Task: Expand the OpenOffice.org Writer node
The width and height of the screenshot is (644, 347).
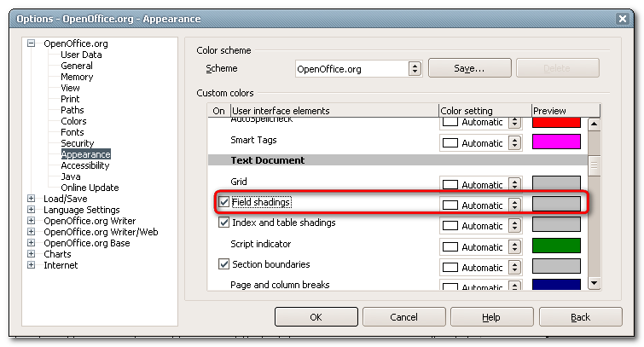Action: [32, 221]
